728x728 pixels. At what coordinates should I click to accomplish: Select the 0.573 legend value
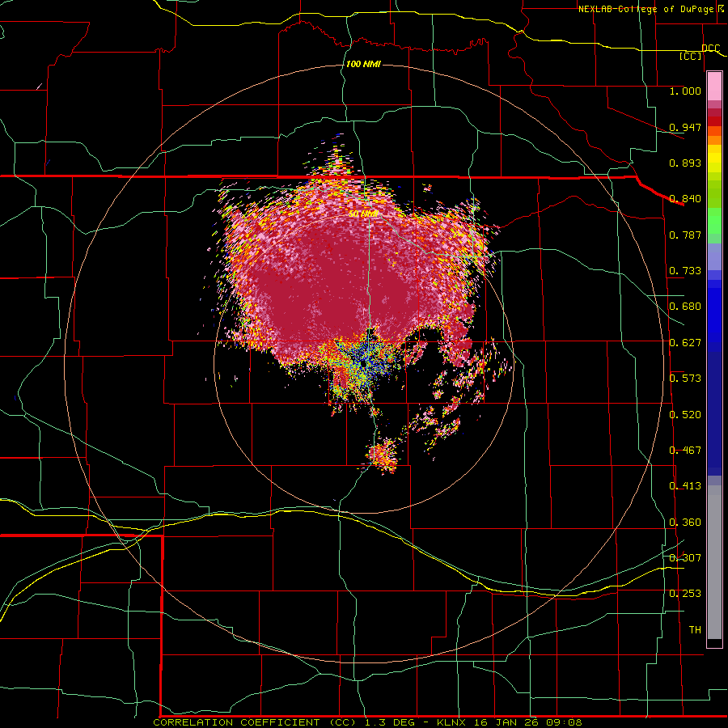click(x=685, y=379)
